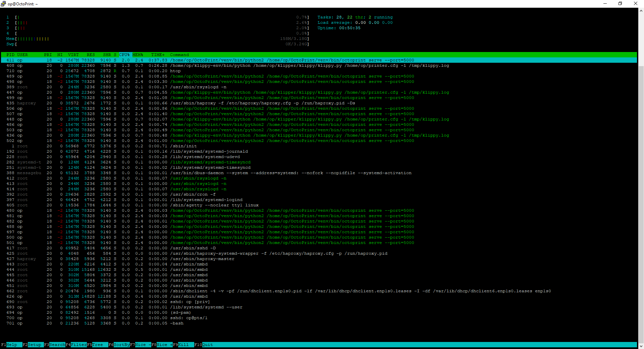
Task: Click Nice - to lower the nice value
Action: [x=143, y=345]
